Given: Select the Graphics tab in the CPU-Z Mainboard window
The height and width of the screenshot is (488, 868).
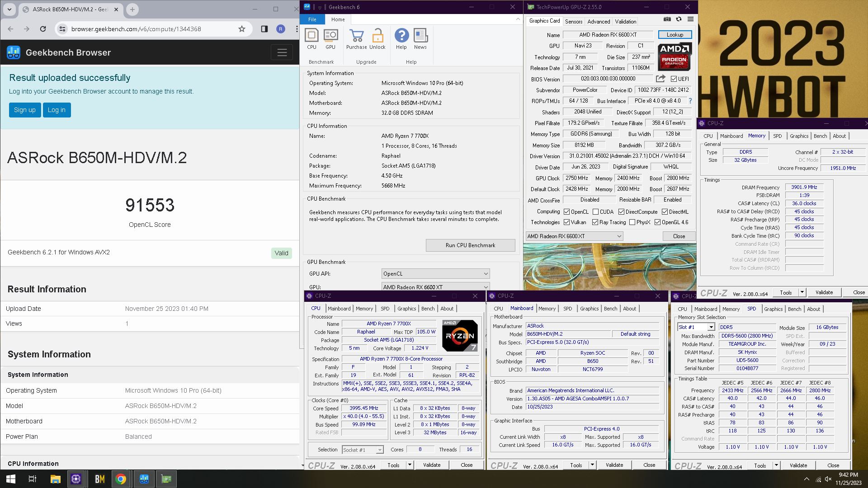Looking at the screenshot, I should (589, 309).
